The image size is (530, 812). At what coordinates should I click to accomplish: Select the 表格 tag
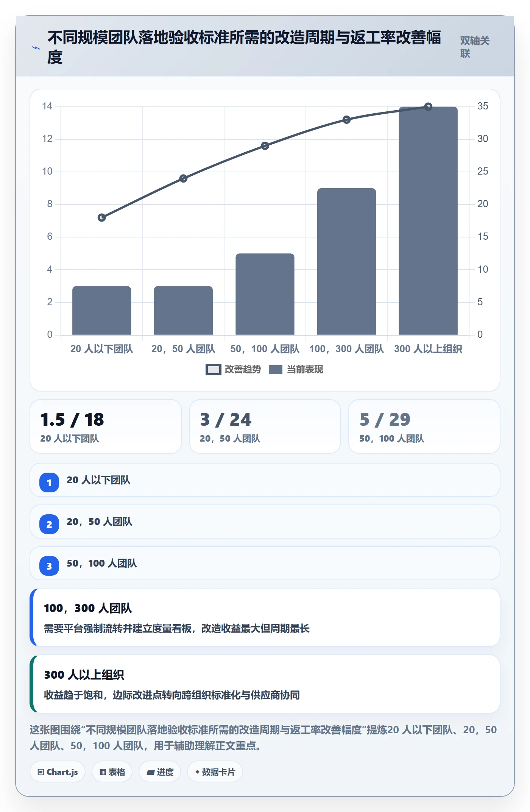point(112,772)
